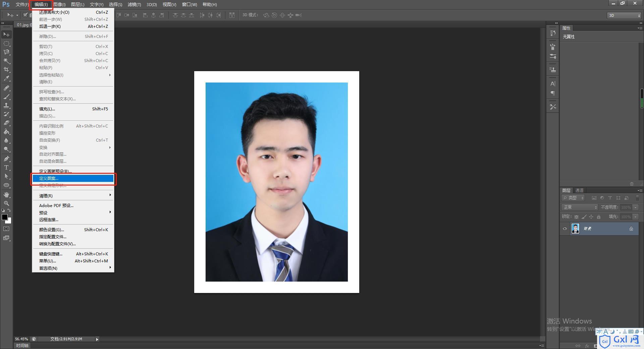Select the Path Selection tool
The height and width of the screenshot is (349, 644).
[6, 176]
